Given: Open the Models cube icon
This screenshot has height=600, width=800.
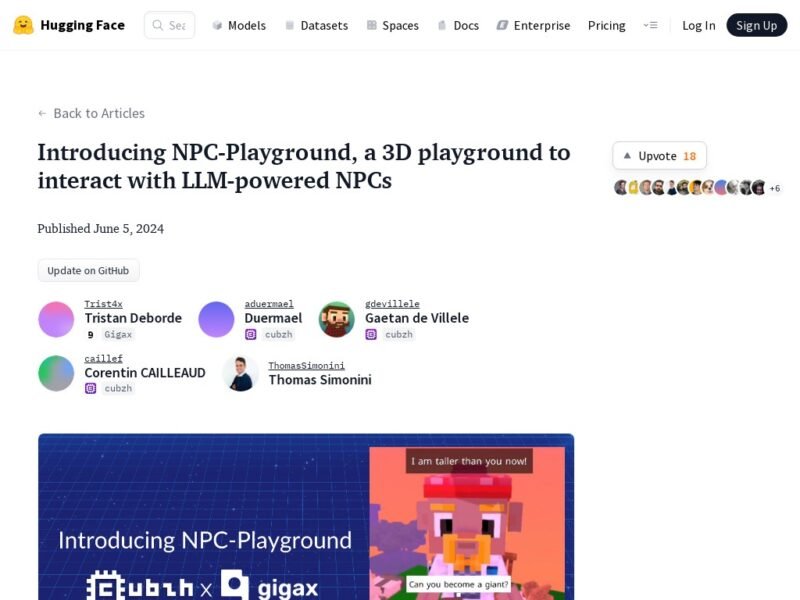Looking at the screenshot, I should point(217,26).
